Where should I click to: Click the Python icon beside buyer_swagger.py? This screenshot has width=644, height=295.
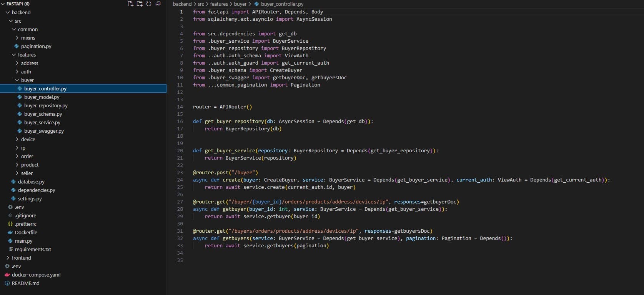[x=20, y=131]
